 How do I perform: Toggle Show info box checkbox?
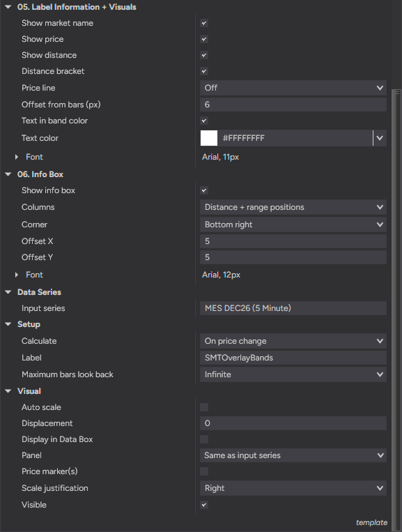[204, 190]
